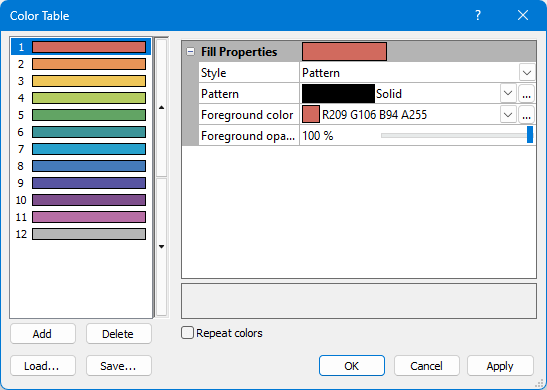The height and width of the screenshot is (390, 547).
Task: Click the Cancel button
Action: pos(427,366)
